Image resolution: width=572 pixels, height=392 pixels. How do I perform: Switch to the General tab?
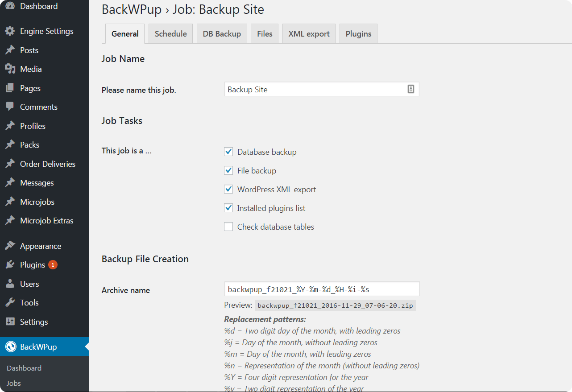pos(125,34)
